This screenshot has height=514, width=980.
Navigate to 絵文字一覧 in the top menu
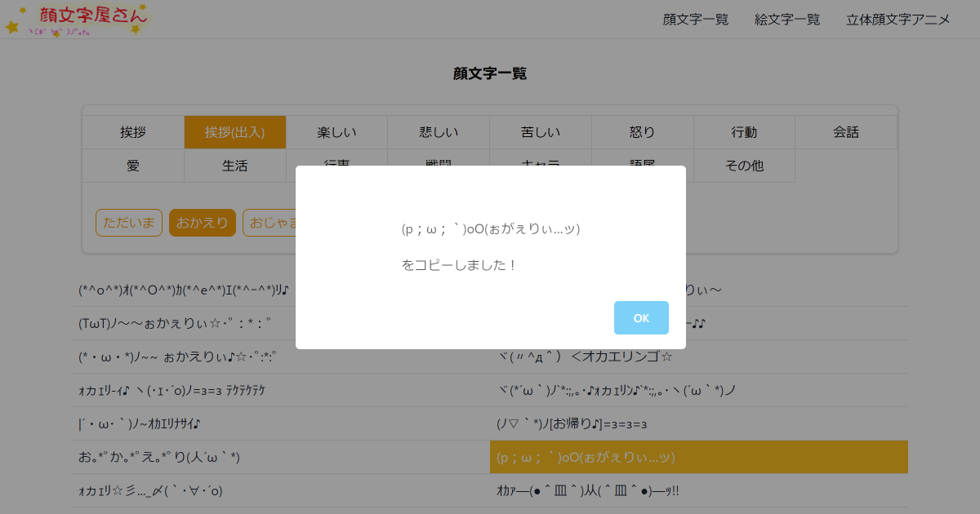point(787,20)
